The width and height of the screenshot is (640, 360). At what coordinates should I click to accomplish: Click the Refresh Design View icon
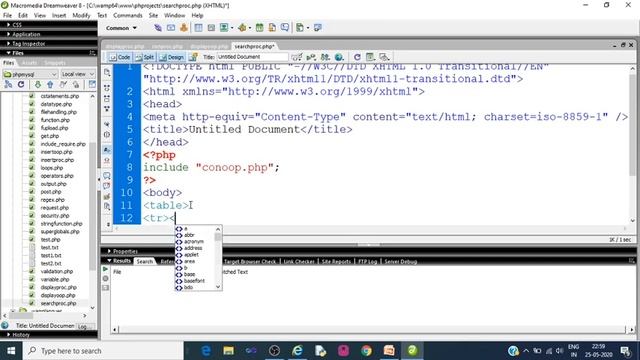357,57
